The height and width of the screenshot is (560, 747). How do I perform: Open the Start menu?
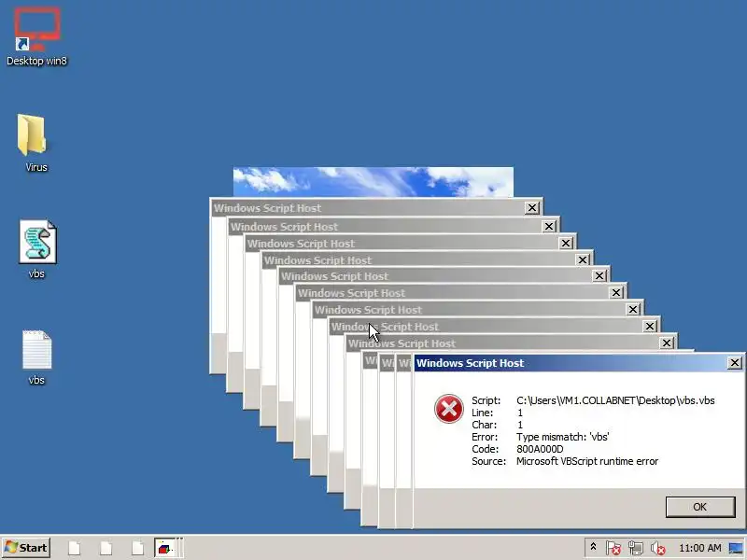click(x=26, y=548)
